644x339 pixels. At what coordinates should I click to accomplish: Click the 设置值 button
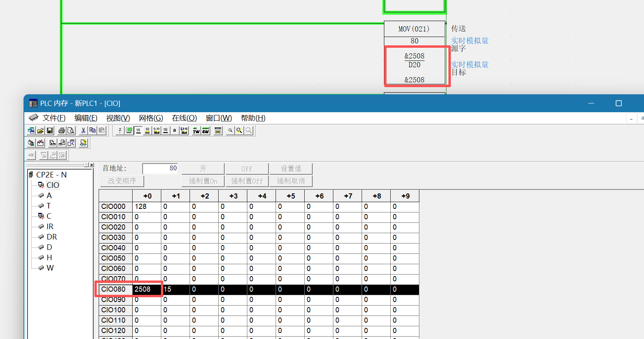coord(291,169)
